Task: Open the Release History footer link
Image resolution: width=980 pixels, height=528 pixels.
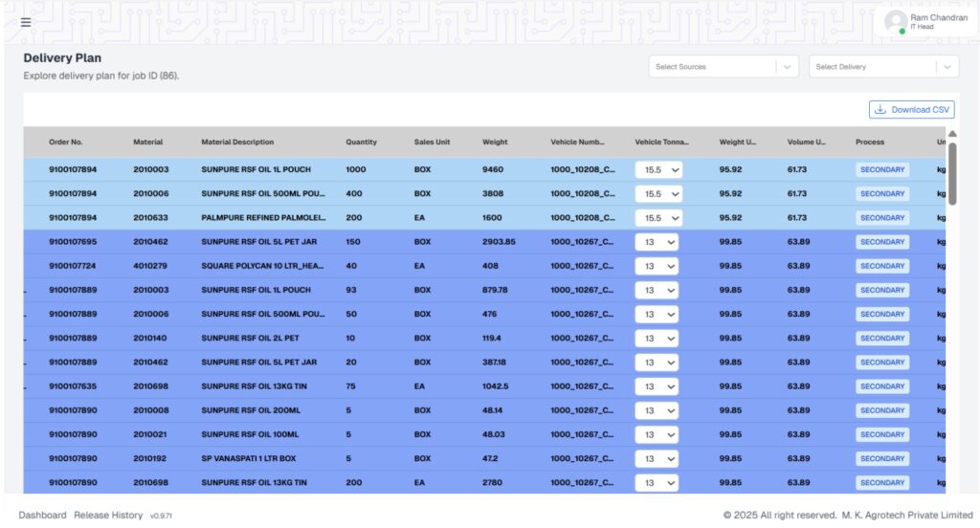Action: (x=108, y=515)
